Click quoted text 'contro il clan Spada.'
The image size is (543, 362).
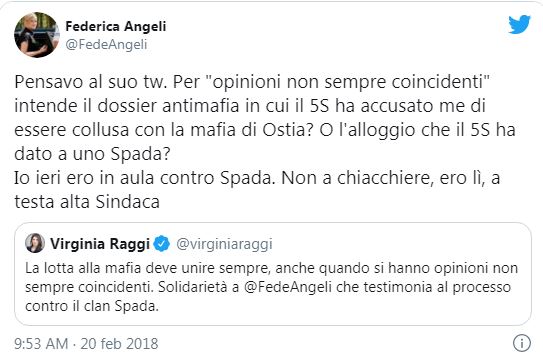click(x=92, y=306)
